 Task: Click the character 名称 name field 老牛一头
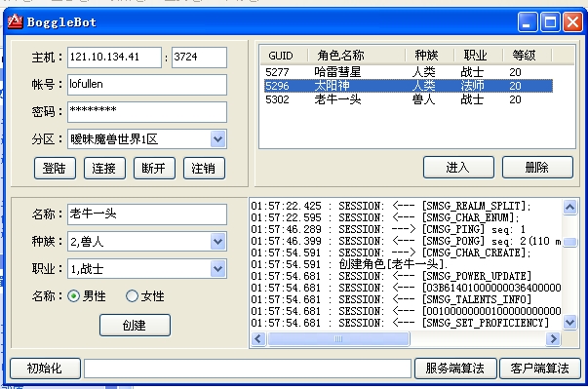147,214
